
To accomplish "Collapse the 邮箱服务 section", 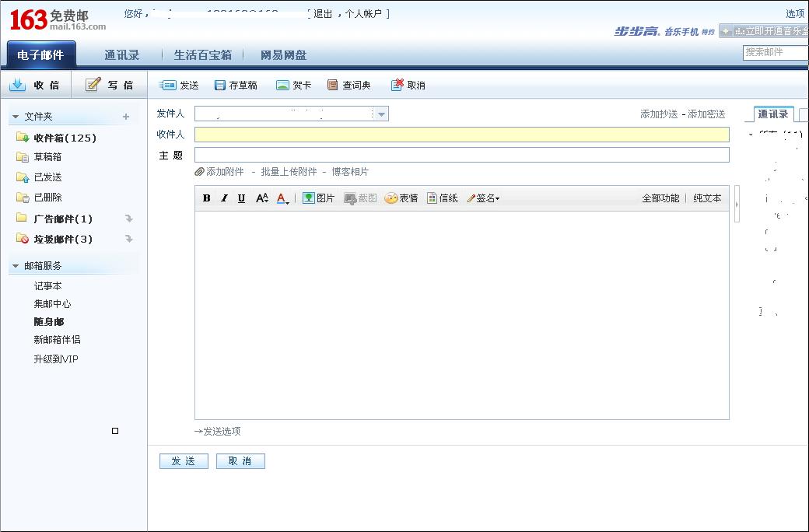I will click(16, 266).
